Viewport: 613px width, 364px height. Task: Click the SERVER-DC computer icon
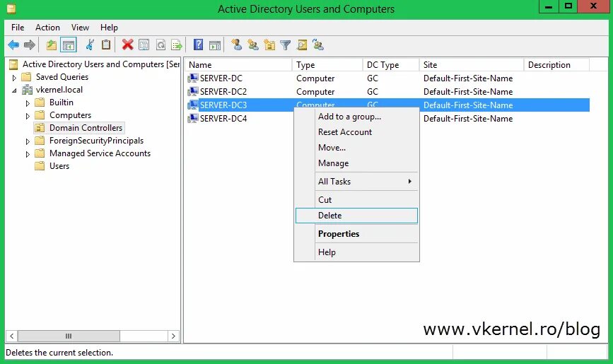pos(193,78)
